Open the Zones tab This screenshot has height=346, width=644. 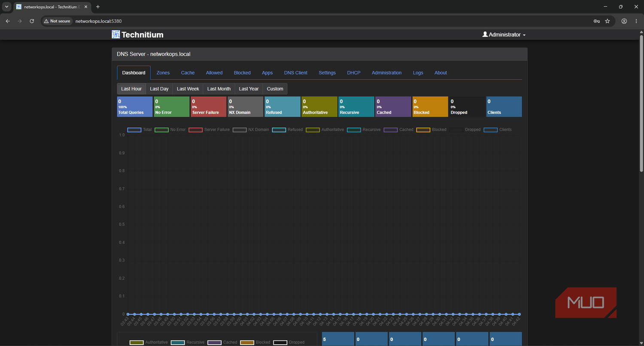[x=163, y=73]
